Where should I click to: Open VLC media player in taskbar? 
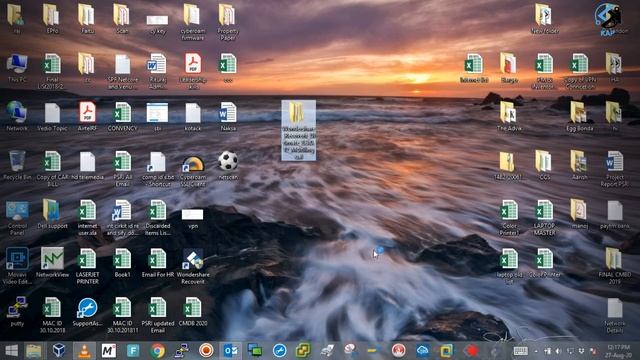tap(84, 351)
